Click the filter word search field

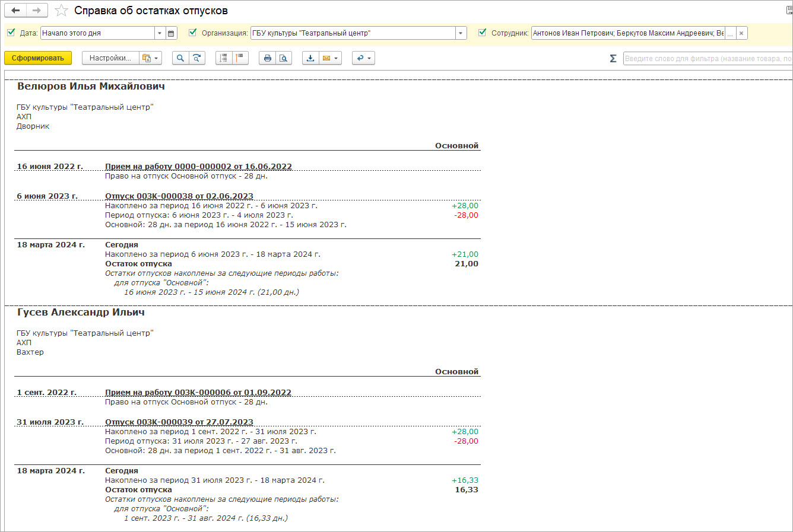click(x=708, y=58)
